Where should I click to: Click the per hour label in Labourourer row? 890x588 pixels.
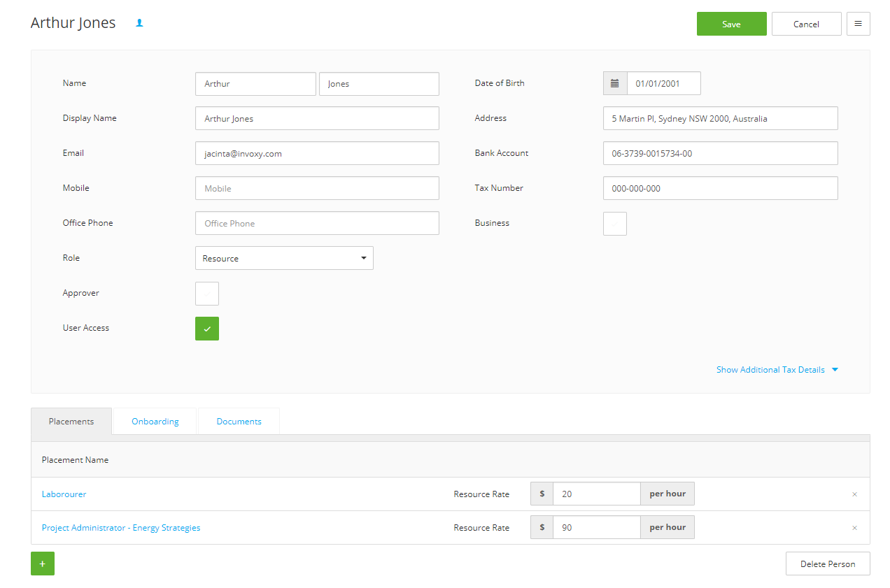[667, 494]
